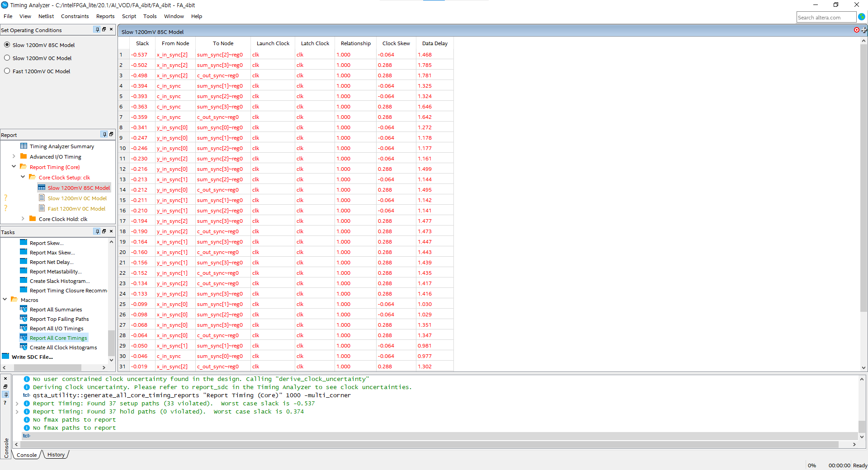The width and height of the screenshot is (868, 470).
Task: Open the Script menu
Action: click(x=129, y=16)
